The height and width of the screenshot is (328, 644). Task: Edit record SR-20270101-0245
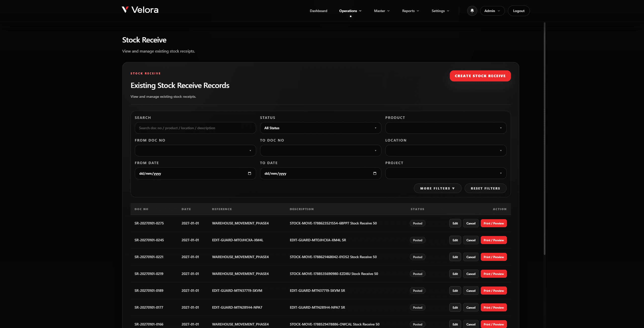coord(455,240)
